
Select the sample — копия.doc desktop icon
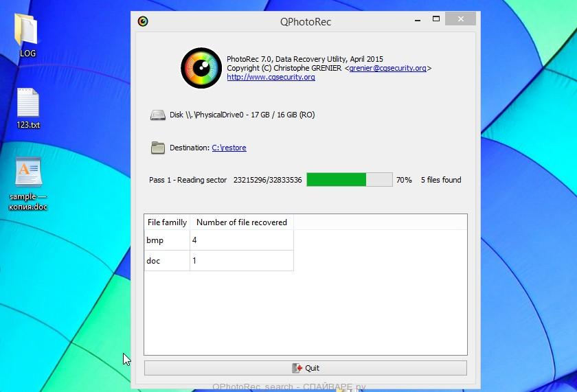28,184
